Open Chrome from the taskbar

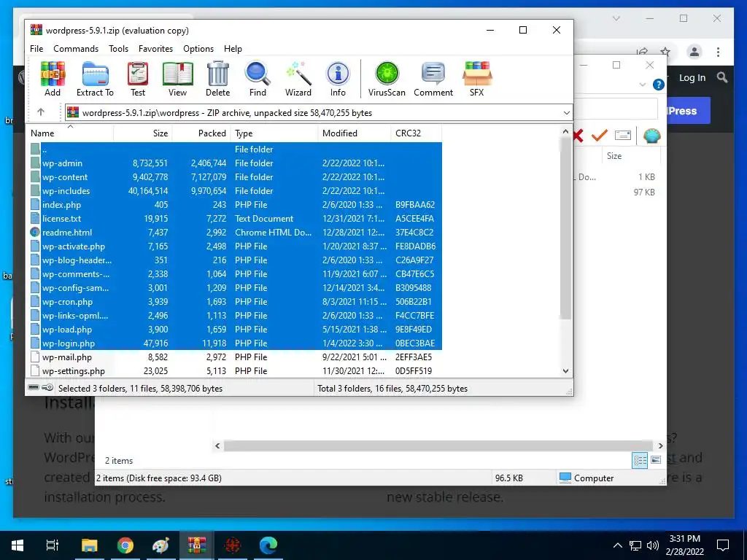125,545
